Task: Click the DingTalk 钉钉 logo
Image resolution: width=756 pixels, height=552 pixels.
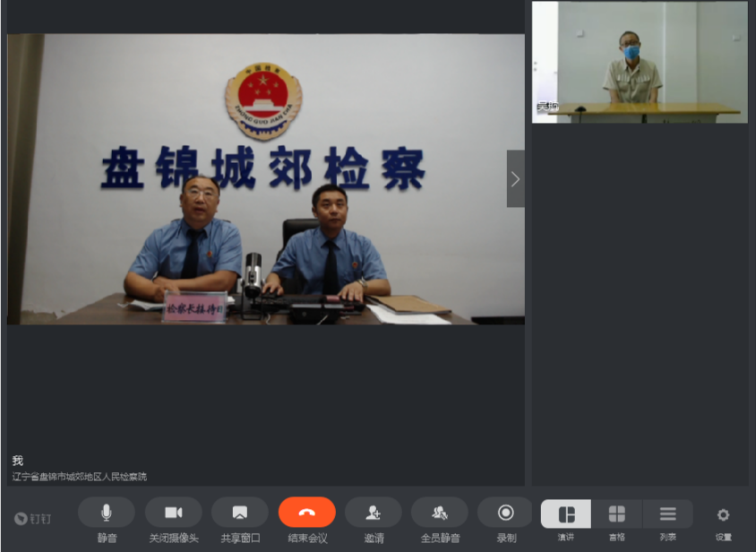Action: click(33, 519)
